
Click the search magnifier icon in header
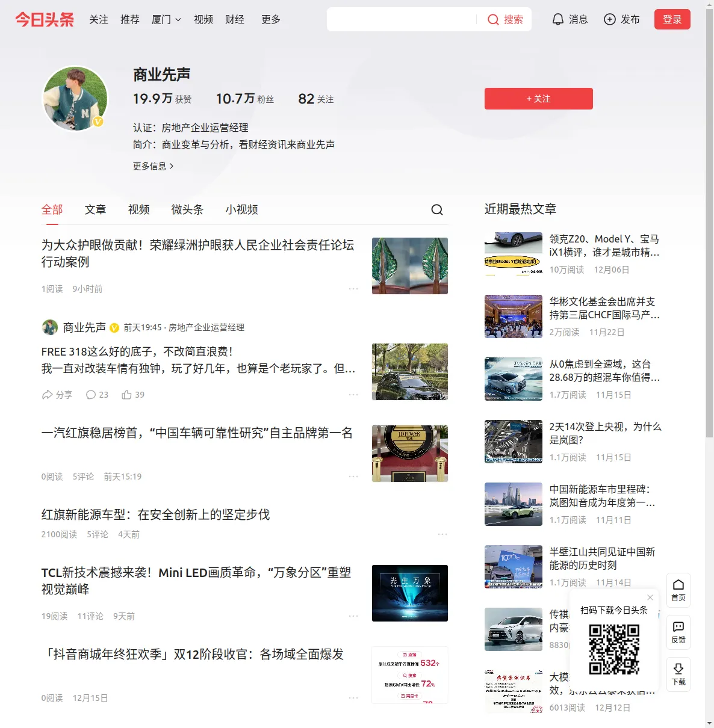tap(493, 19)
